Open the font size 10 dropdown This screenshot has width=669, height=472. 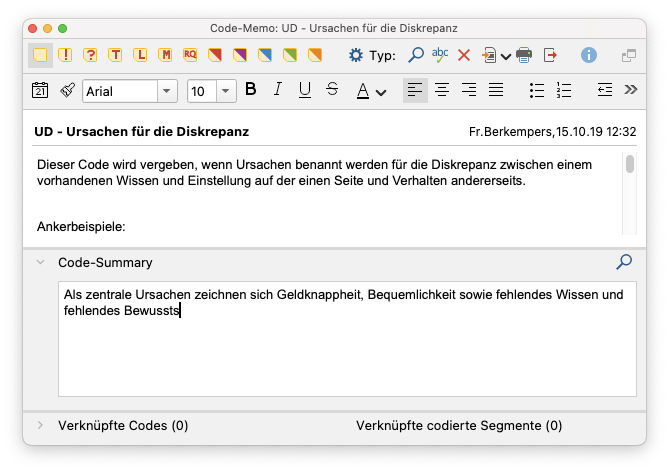[226, 91]
